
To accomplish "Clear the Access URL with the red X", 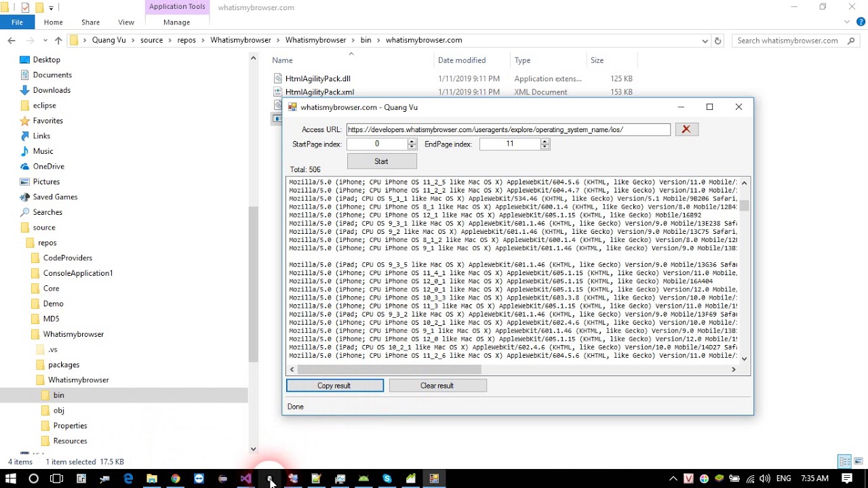I will pos(686,129).
